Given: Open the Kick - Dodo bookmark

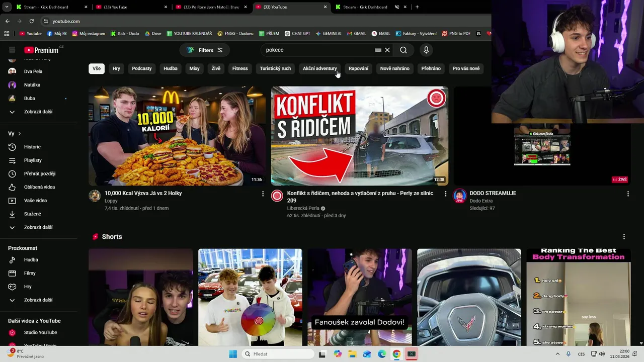Looking at the screenshot, I should point(124,34).
